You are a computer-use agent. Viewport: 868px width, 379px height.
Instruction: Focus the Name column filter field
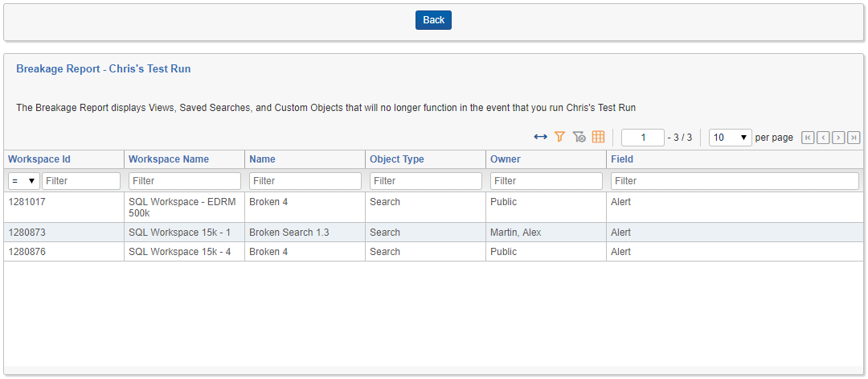click(x=305, y=181)
